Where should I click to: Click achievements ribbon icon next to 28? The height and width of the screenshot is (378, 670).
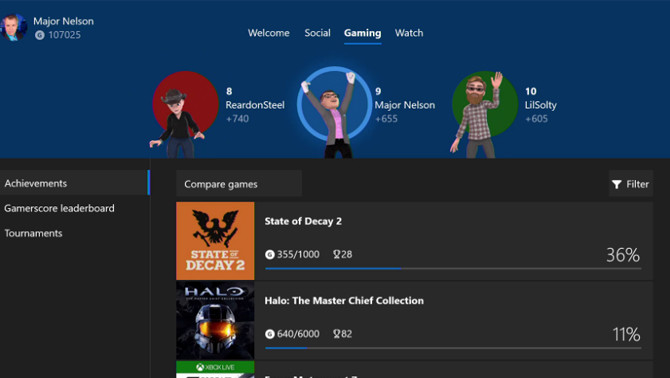[337, 255]
